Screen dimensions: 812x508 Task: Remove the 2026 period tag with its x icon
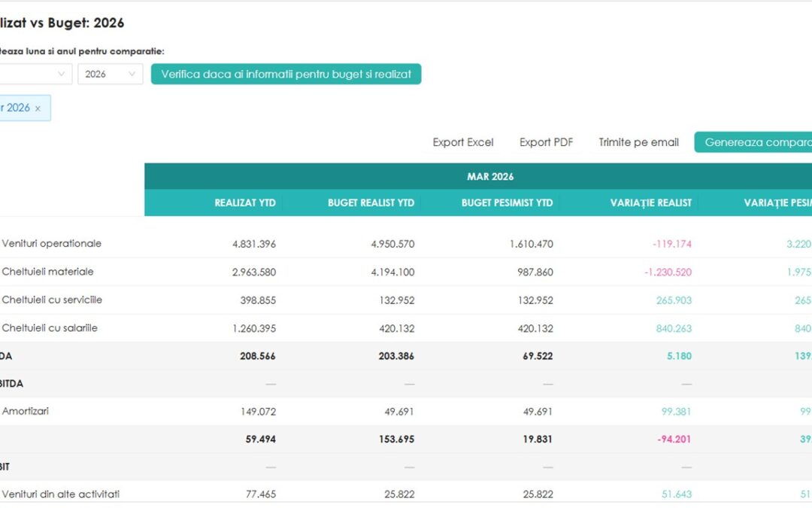point(38,109)
